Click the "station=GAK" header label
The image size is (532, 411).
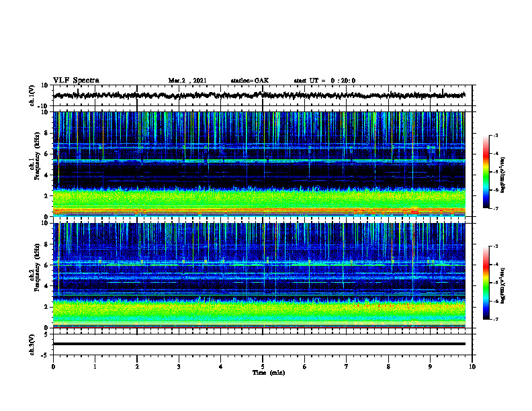tap(250, 81)
